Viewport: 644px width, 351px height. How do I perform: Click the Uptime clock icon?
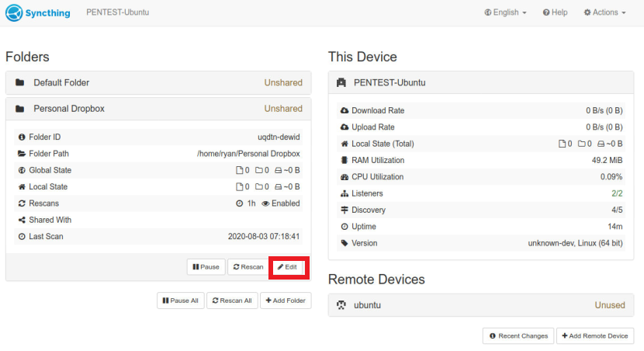(345, 227)
